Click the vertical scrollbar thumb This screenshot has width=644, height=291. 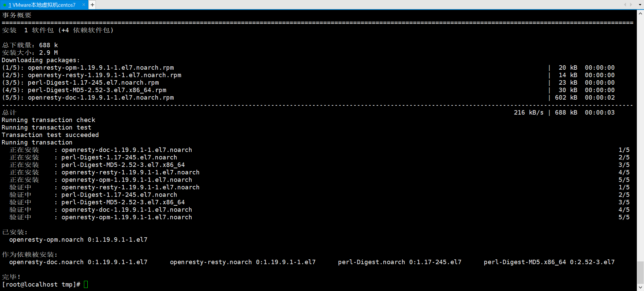pos(640,272)
